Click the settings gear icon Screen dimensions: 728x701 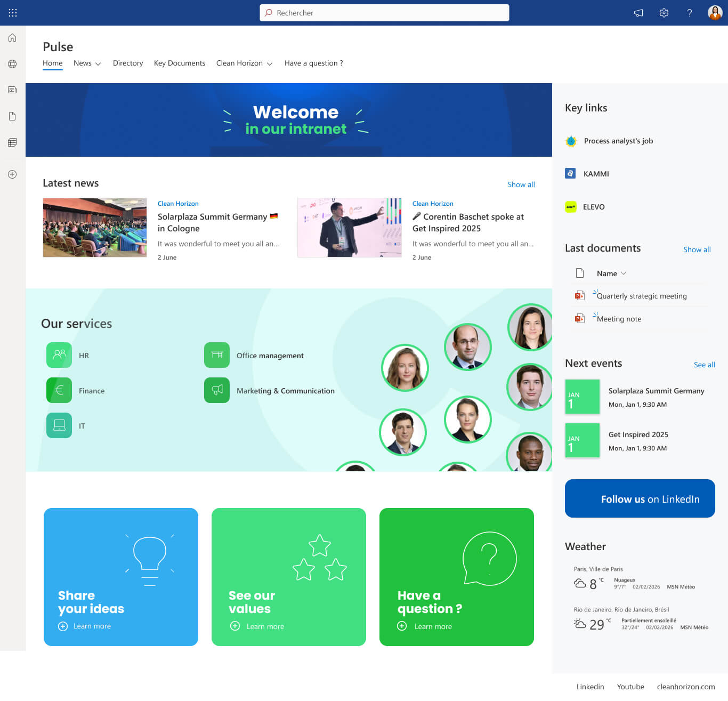pyautogui.click(x=664, y=13)
